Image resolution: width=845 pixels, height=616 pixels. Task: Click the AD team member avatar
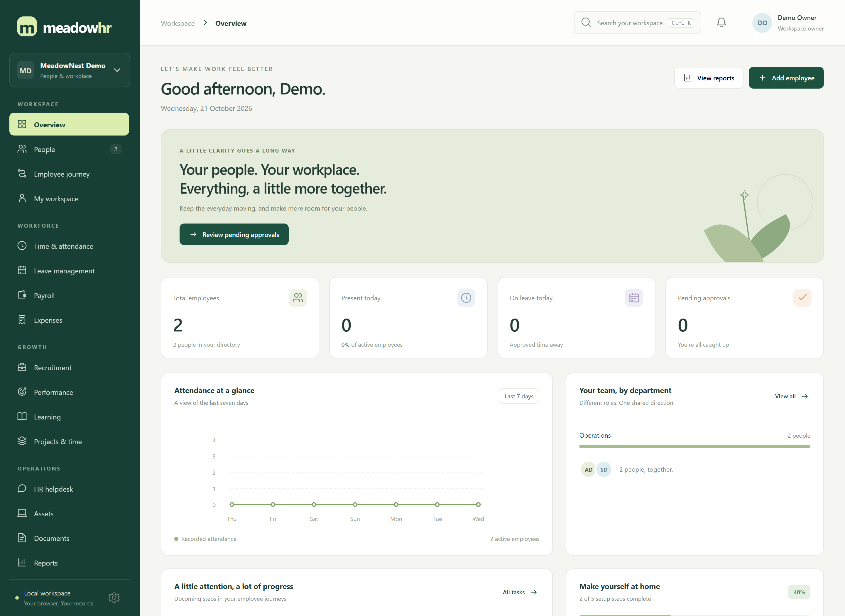click(x=589, y=469)
